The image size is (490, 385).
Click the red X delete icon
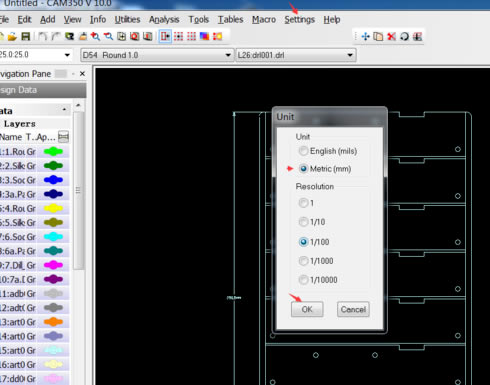391,36
